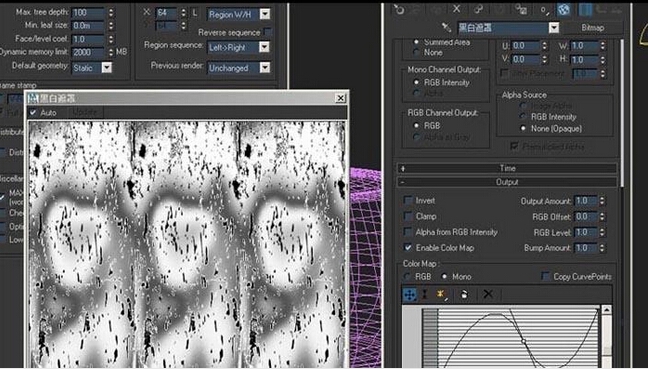Select RGB Intensity under Mono Channel Output
The height and width of the screenshot is (369, 648).
click(416, 82)
